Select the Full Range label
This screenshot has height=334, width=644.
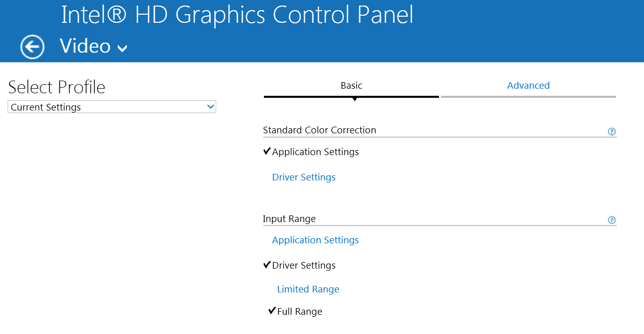coord(299,312)
